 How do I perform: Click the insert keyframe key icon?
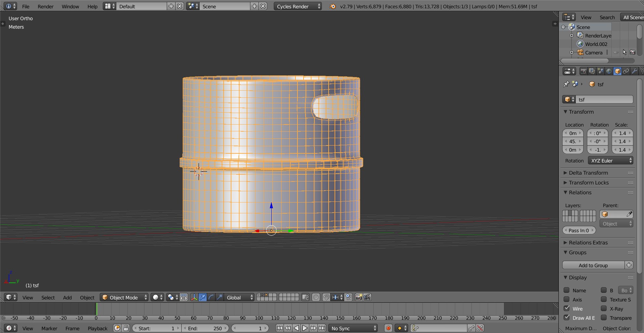pyautogui.click(x=471, y=328)
